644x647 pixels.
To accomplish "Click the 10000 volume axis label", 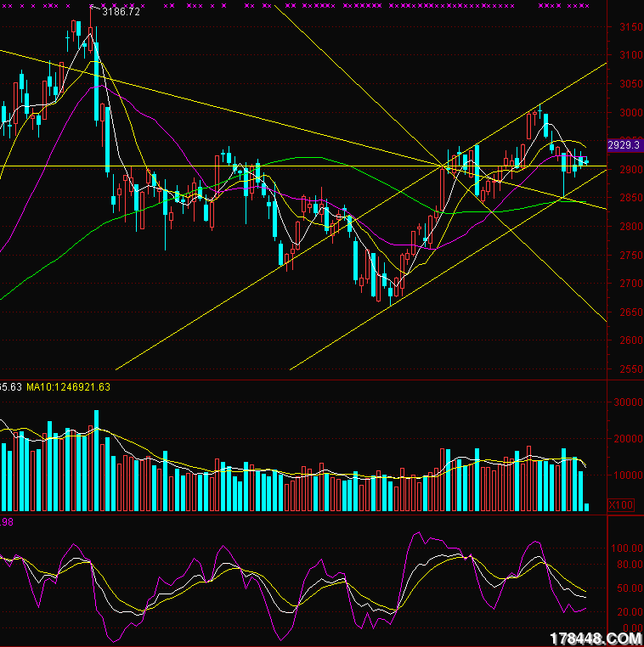I will pyautogui.click(x=628, y=475).
